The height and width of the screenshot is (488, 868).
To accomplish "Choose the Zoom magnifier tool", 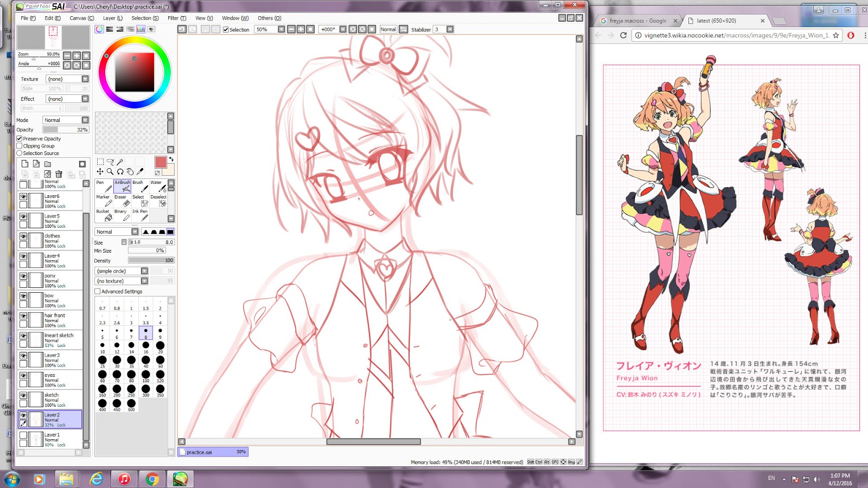I will pyautogui.click(x=110, y=171).
